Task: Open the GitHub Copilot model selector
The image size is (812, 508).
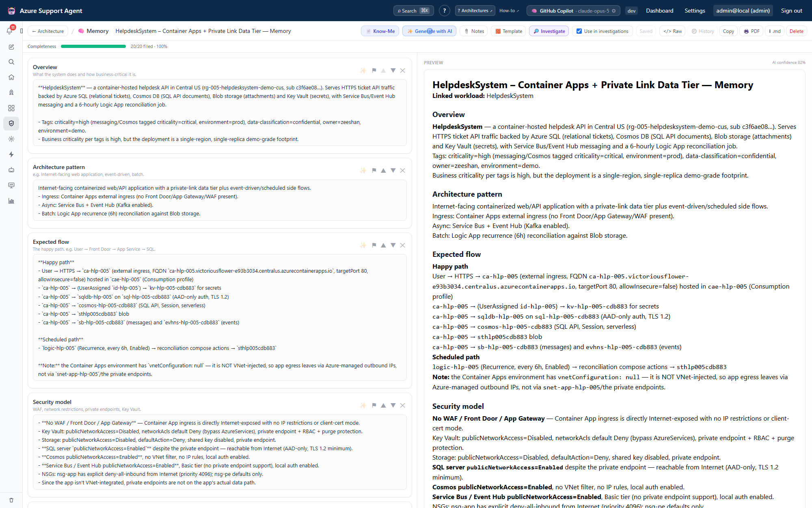Action: coord(573,11)
